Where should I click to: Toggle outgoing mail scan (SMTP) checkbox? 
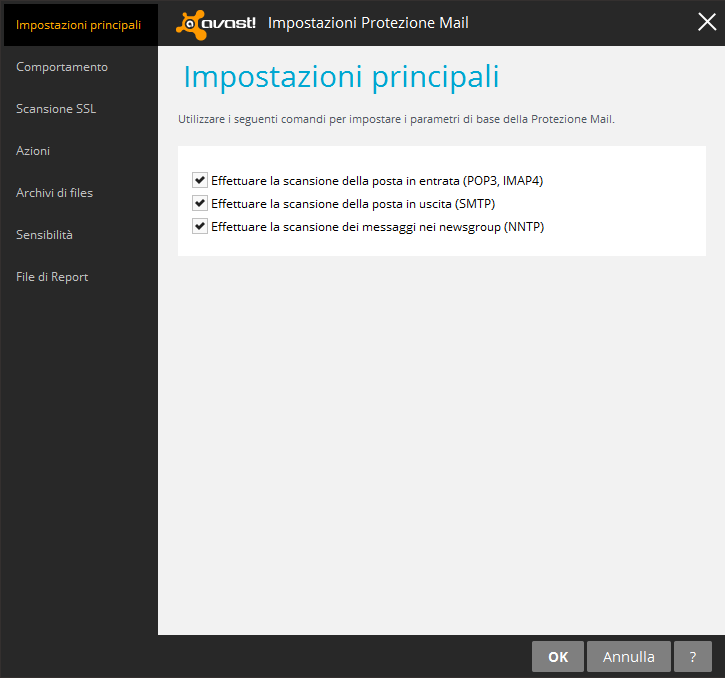point(200,203)
